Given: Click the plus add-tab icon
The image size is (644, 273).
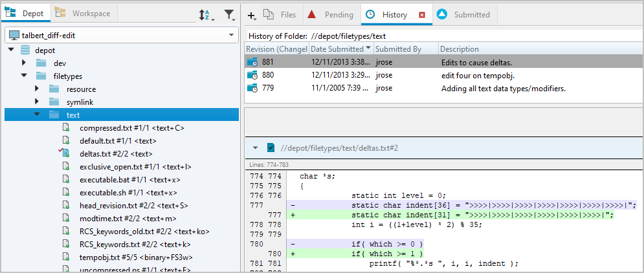Looking at the screenshot, I should (x=252, y=15).
